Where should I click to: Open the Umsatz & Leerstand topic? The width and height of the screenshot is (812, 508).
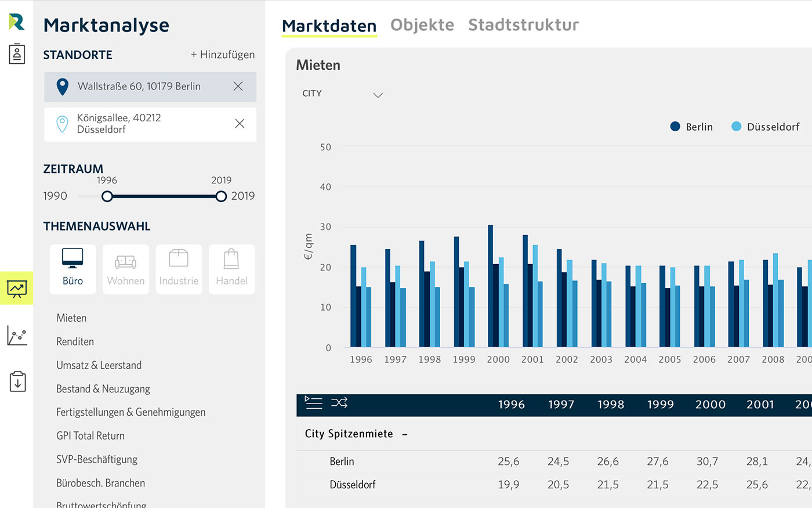[99, 365]
